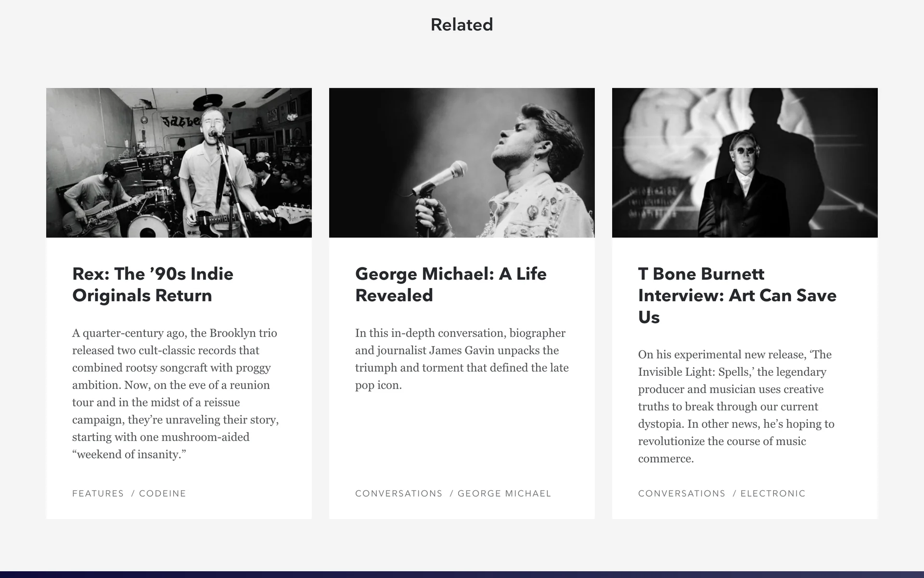Click the George Michael article excerpt text
Screen dimensions: 924x578
(462, 359)
